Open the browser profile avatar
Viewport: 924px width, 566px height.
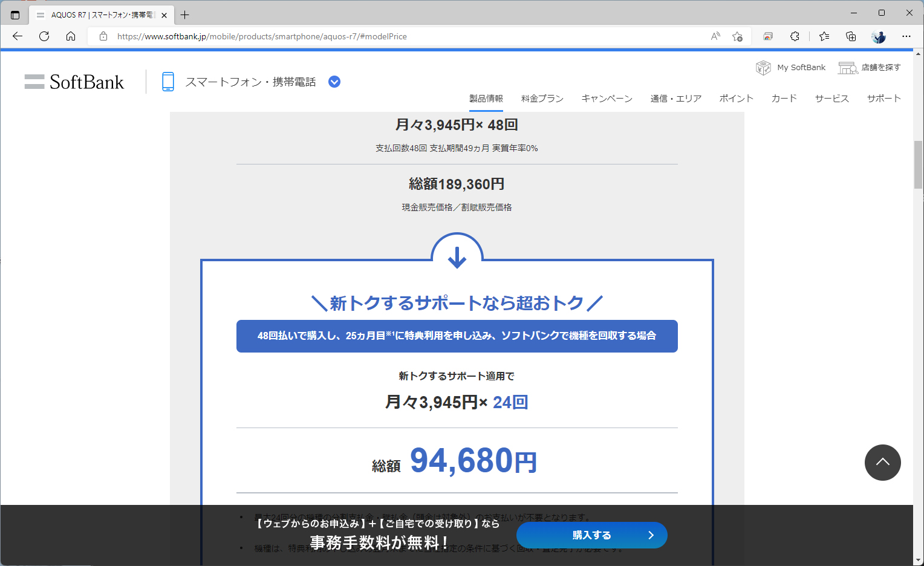(879, 36)
